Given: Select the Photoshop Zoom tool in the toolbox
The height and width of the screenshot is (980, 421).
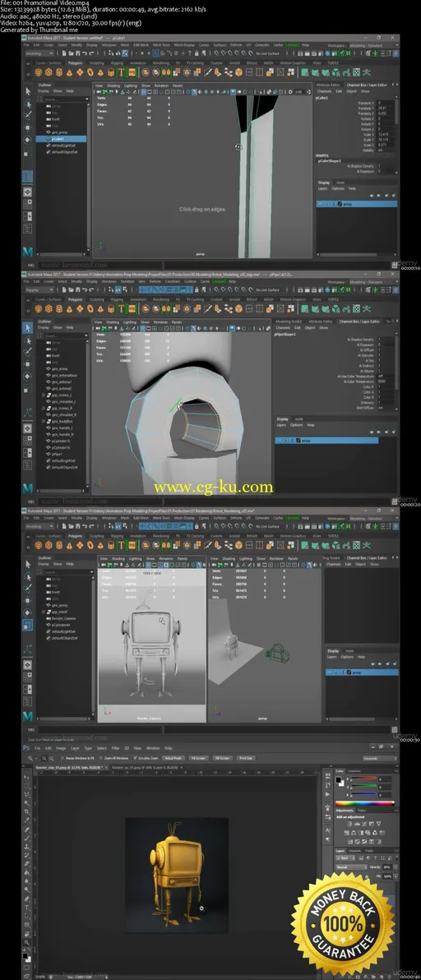Looking at the screenshot, I should (26, 942).
